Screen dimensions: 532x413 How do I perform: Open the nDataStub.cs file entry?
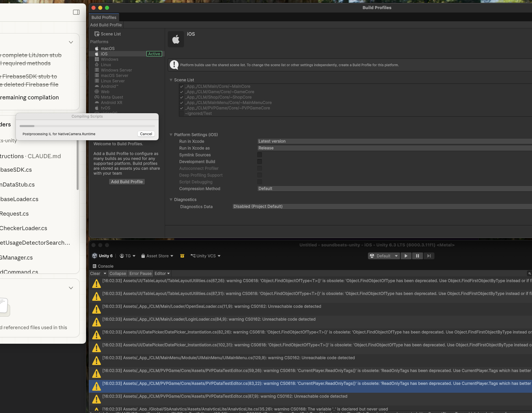(18, 185)
